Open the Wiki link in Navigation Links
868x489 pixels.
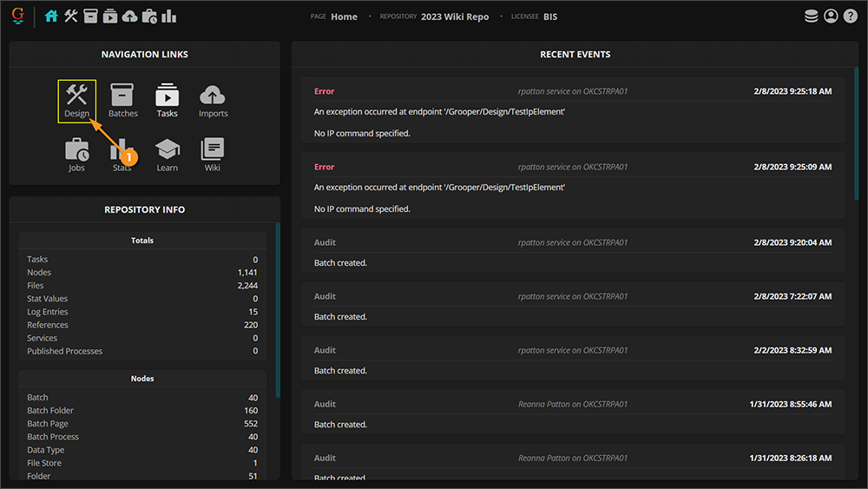[x=213, y=155]
